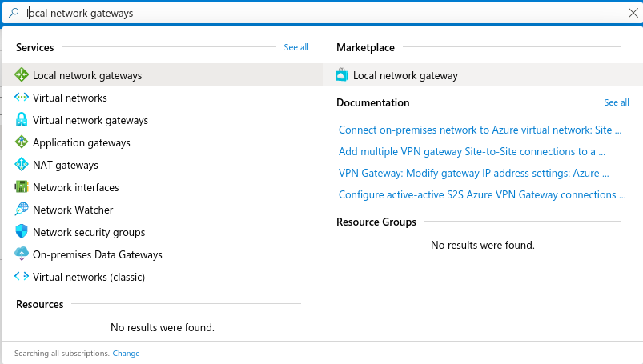
Task: Click See all next to Documentation
Action: coord(617,102)
